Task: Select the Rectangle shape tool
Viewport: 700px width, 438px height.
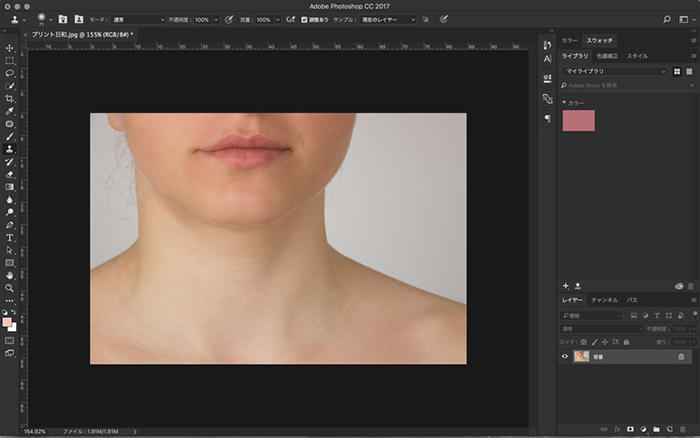Action: point(9,263)
